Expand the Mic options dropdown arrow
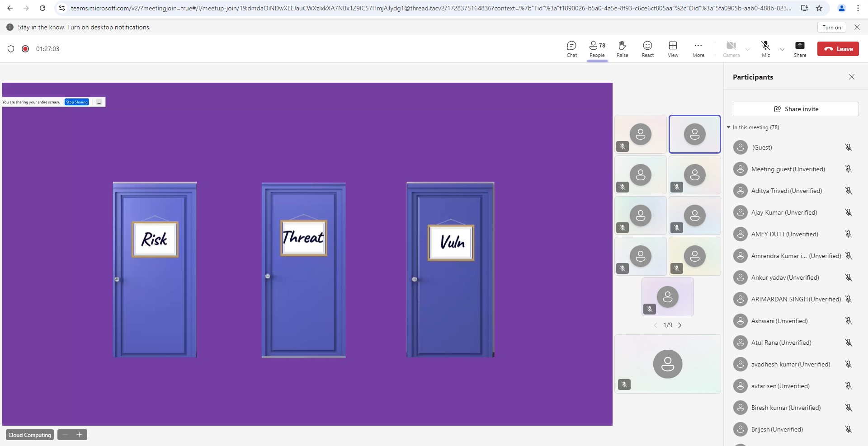The width and height of the screenshot is (868, 446). 782,49
